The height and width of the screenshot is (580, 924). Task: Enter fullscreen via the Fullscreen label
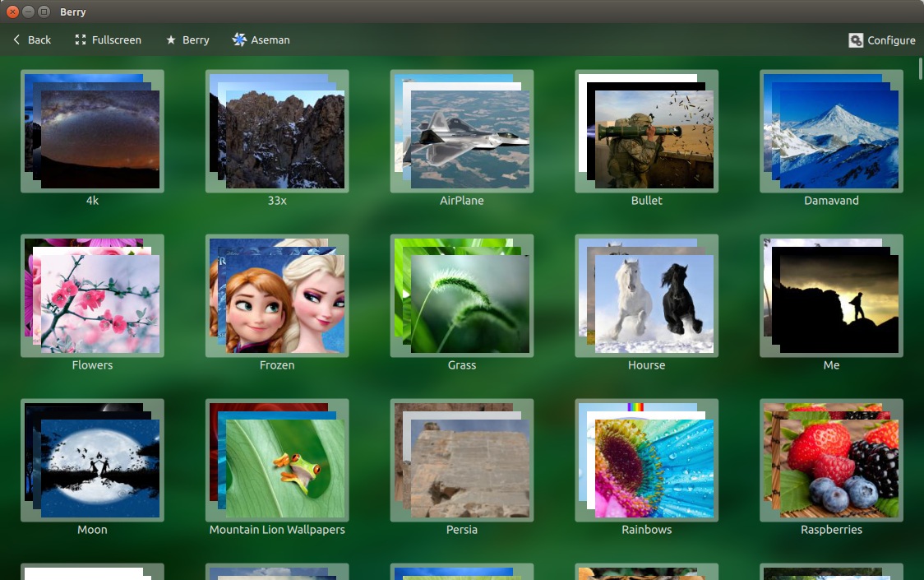pos(117,39)
